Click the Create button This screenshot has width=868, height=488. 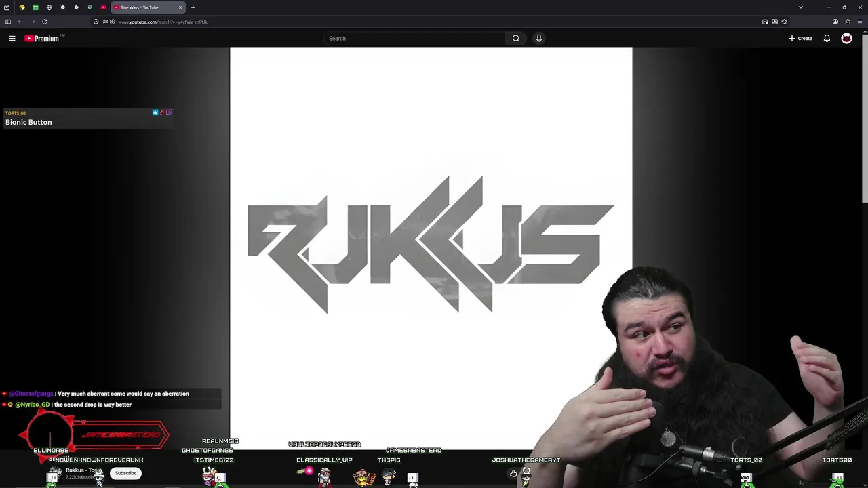tap(800, 39)
